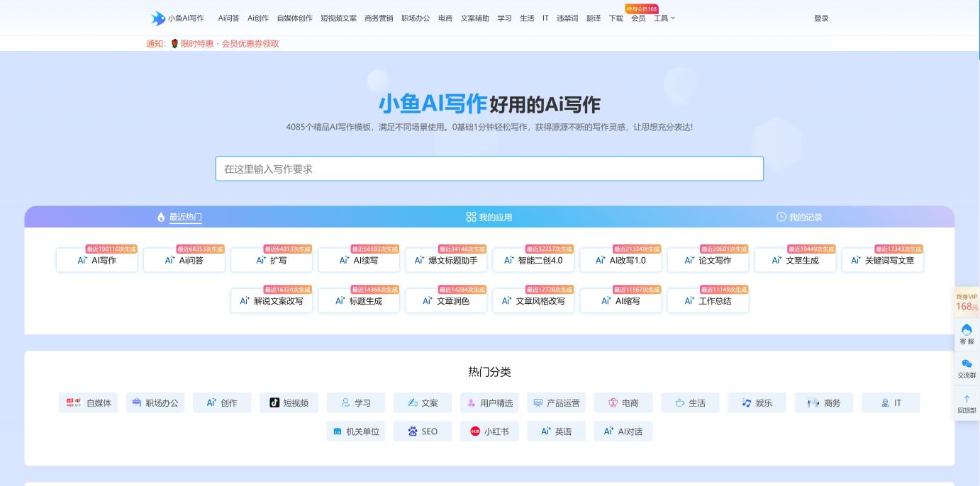Image resolution: width=980 pixels, height=486 pixels.
Task: Select the 英语 category icon
Action: pos(546,431)
